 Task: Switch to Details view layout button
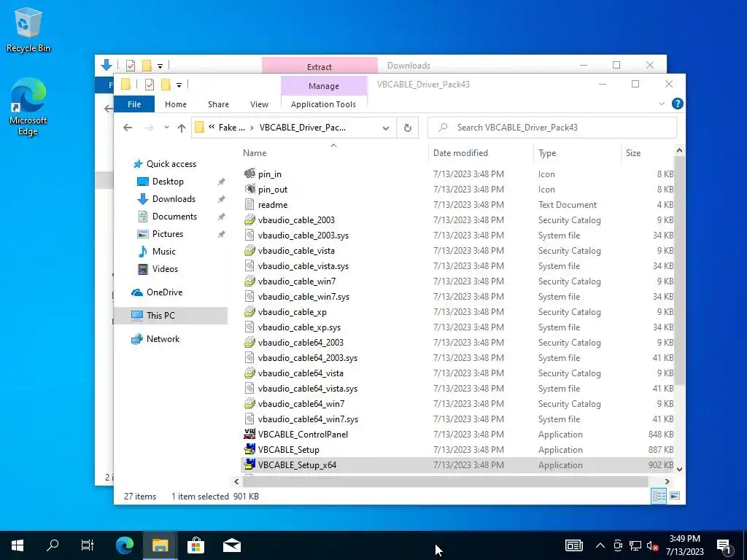coord(659,496)
